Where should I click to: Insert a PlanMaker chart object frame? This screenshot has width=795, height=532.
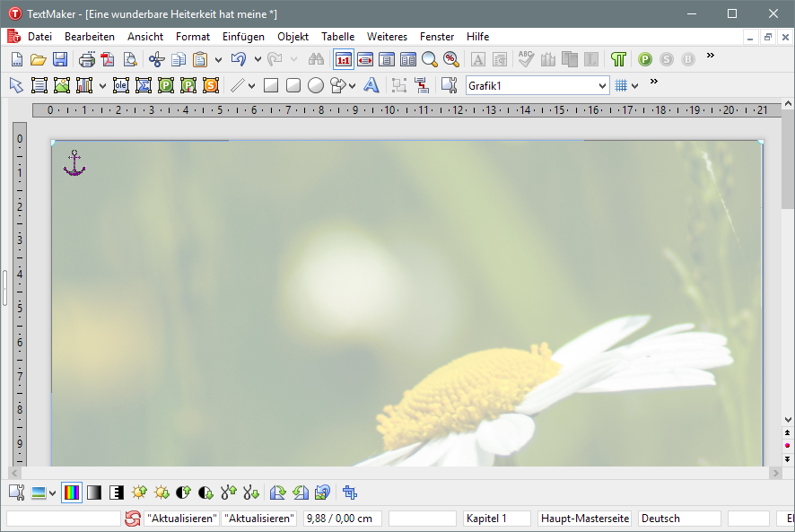[188, 85]
